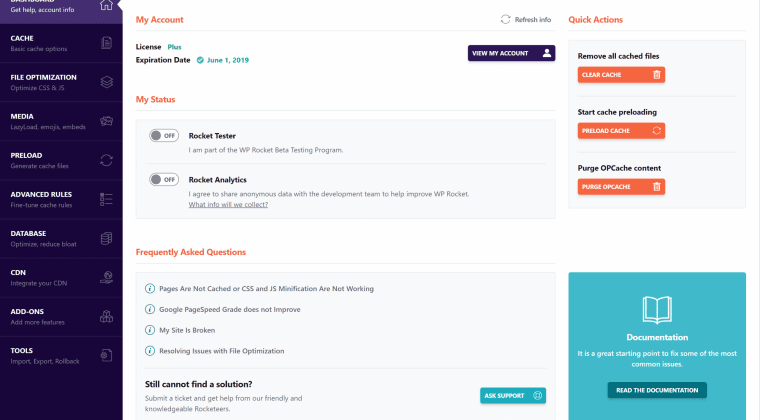Open the My Site Is Broken FAQ
This screenshot has height=420, width=760.
click(187, 330)
